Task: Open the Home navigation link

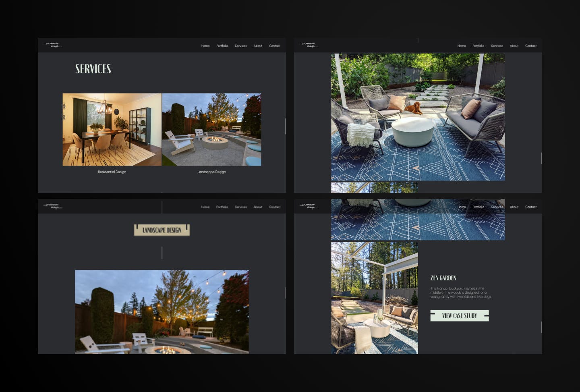Action: [205, 46]
